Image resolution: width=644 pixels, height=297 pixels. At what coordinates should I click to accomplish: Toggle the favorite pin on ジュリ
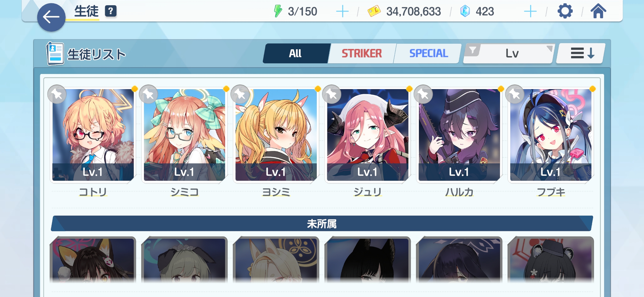pyautogui.click(x=332, y=94)
